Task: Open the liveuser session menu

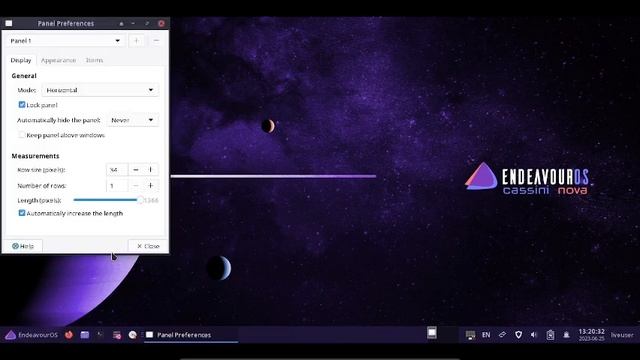Action: (x=622, y=335)
